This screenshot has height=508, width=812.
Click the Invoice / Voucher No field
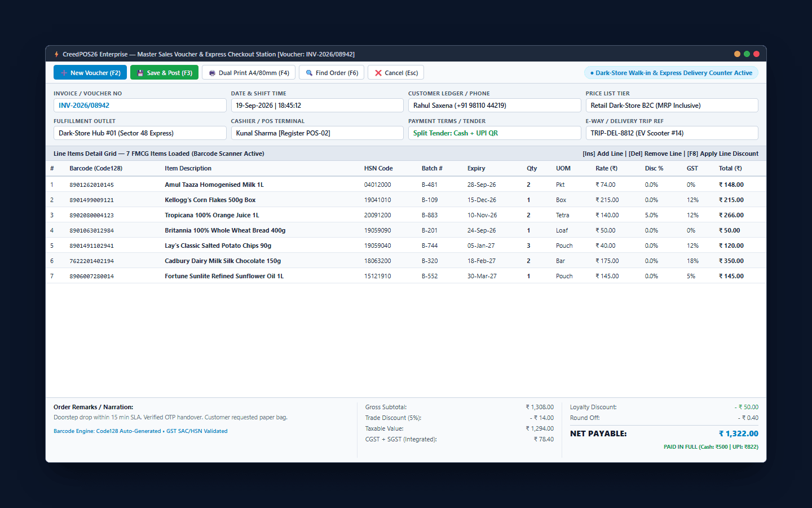(x=140, y=106)
